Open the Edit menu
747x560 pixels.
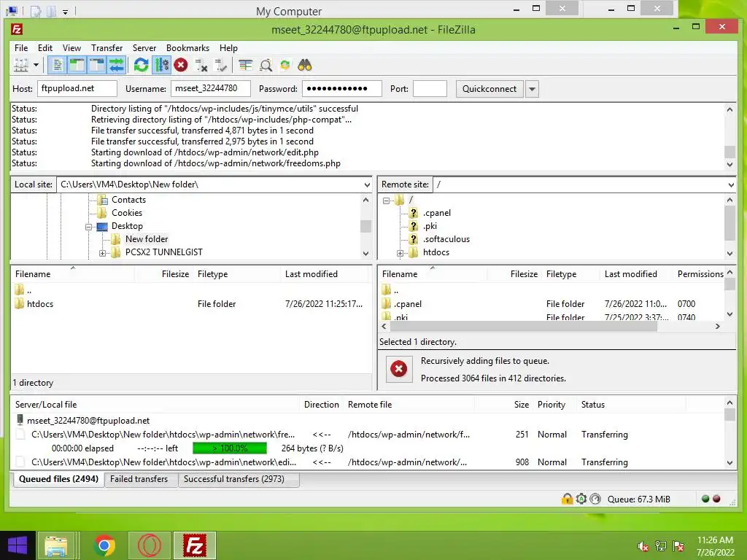pos(45,48)
